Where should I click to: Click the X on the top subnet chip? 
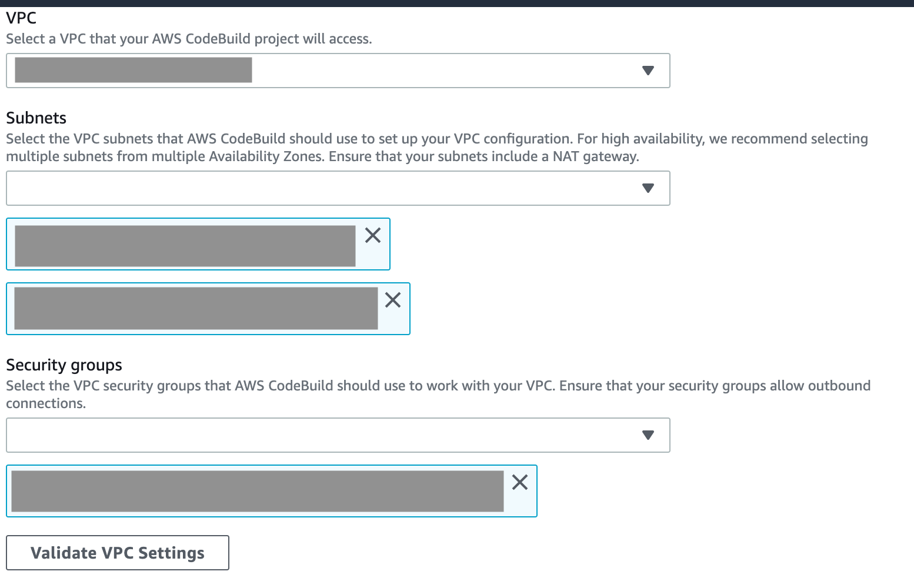click(x=372, y=235)
